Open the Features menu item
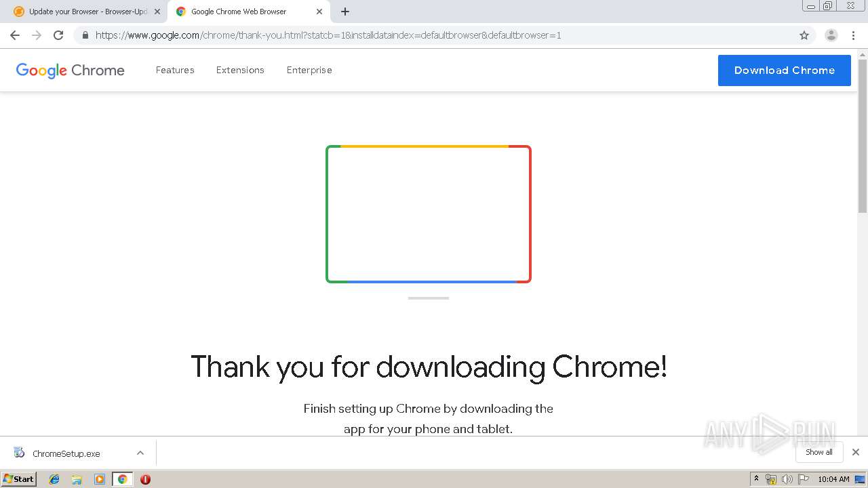 click(x=175, y=70)
